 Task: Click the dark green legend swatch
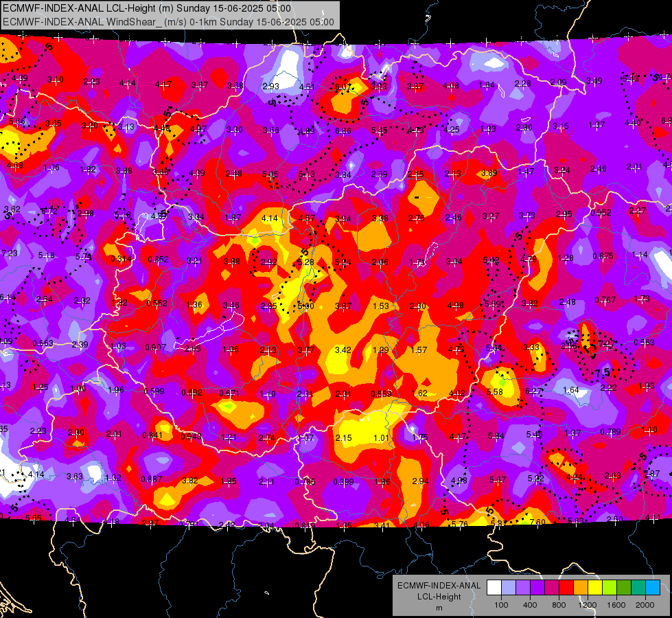tap(623, 588)
